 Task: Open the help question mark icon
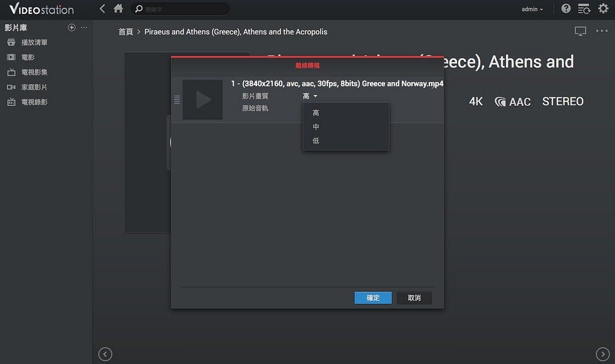tap(566, 8)
